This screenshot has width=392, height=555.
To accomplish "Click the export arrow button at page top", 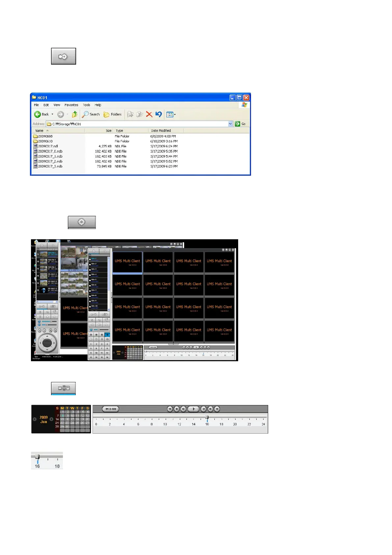I will 63,56.
